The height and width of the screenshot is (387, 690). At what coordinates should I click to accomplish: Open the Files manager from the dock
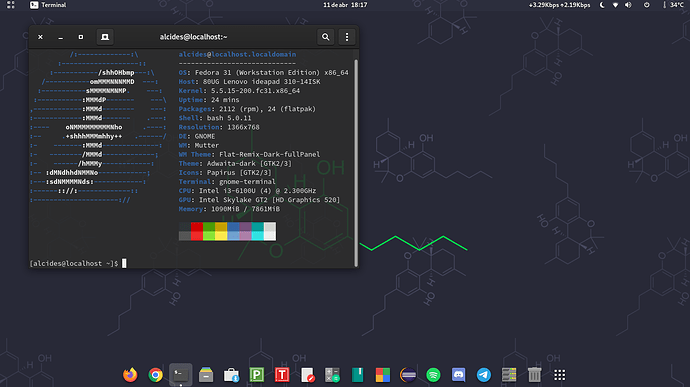click(x=206, y=375)
